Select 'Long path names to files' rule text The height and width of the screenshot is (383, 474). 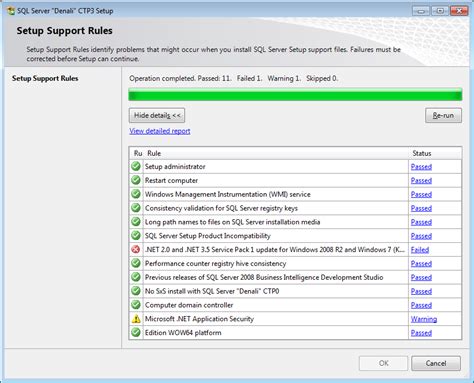point(232,222)
